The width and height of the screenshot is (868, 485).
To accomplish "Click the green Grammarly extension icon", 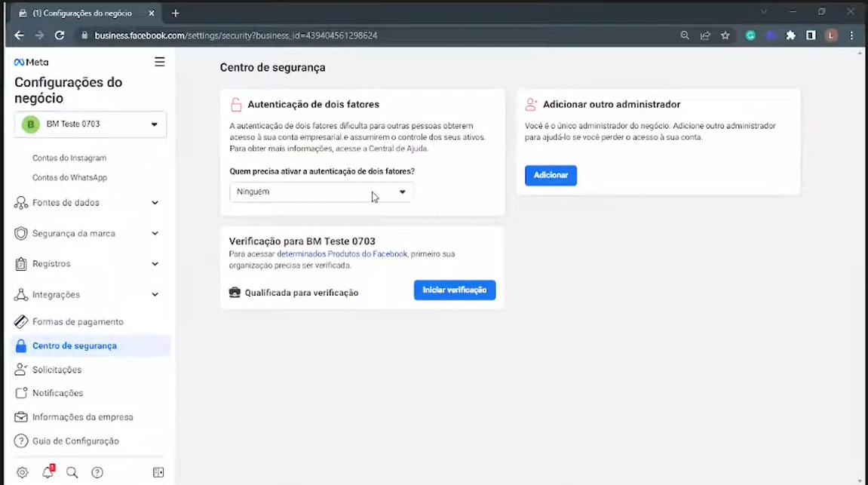I will pyautogui.click(x=750, y=35).
